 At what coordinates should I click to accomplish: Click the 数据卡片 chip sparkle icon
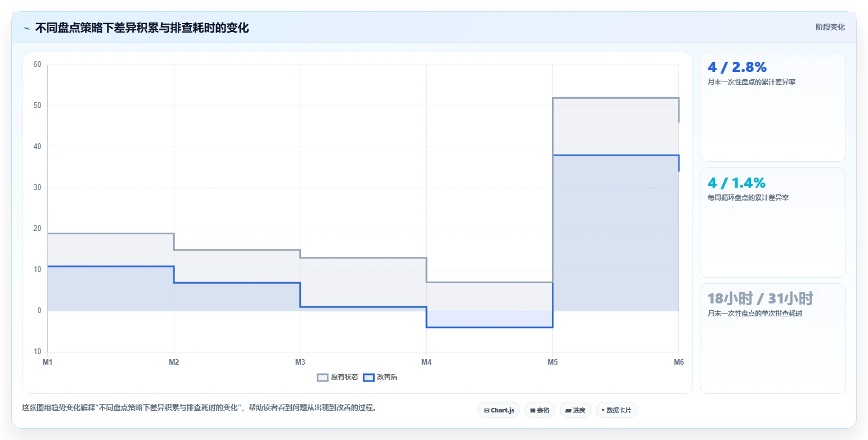[603, 410]
